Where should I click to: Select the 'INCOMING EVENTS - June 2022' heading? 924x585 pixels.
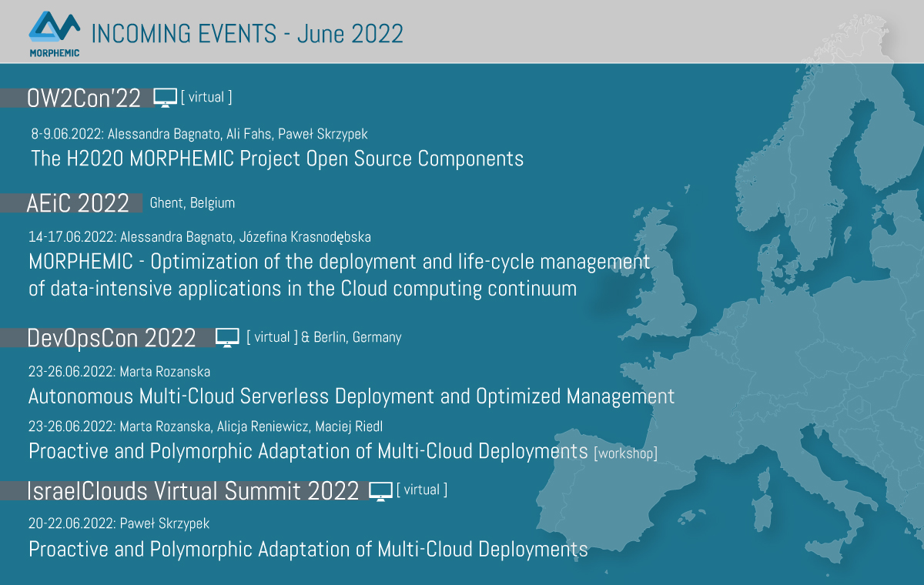click(x=247, y=34)
